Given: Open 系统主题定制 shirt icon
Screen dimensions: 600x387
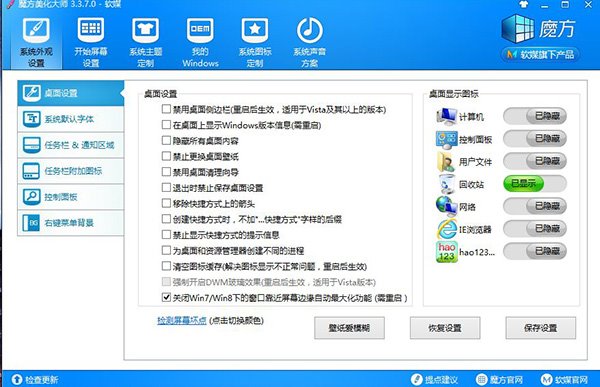Looking at the screenshot, I should tap(145, 42).
